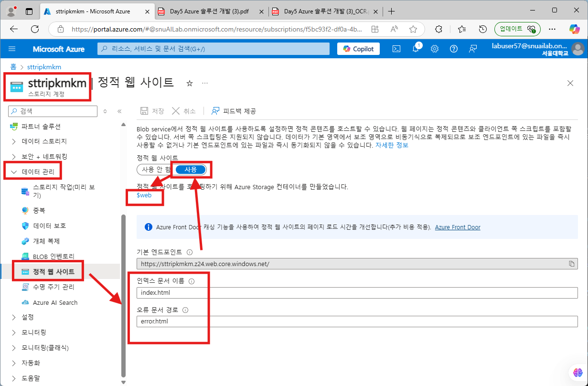Click the user account avatar

pos(578,49)
